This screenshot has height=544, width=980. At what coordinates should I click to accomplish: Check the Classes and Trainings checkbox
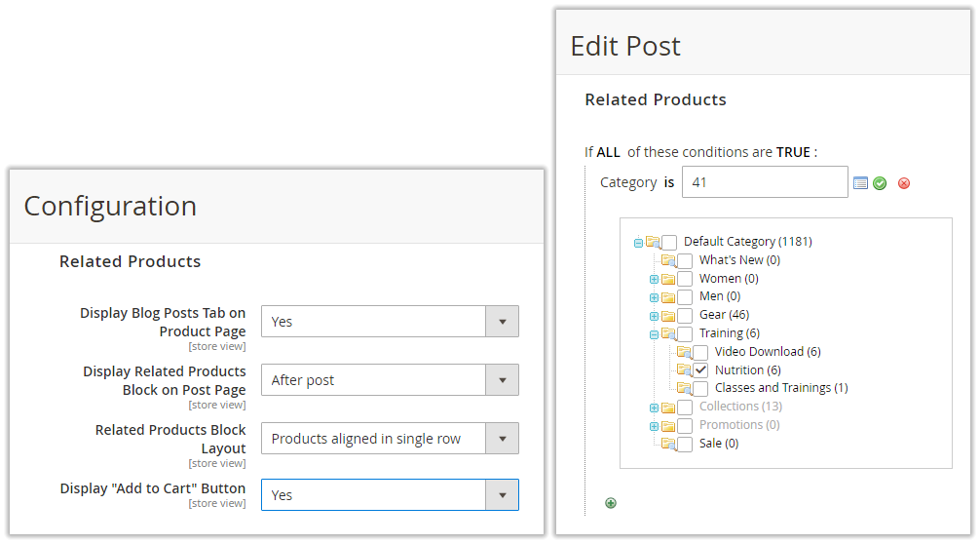click(700, 388)
